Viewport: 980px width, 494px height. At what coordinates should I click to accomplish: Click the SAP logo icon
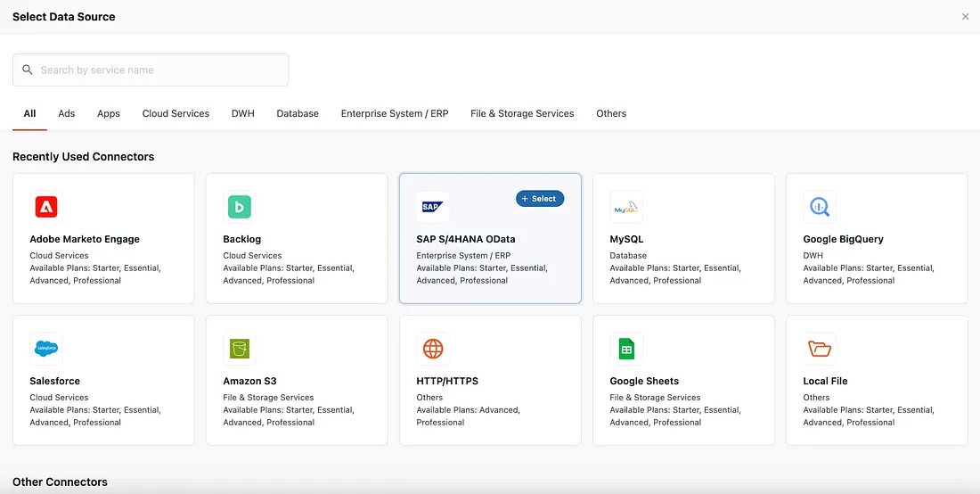432,207
